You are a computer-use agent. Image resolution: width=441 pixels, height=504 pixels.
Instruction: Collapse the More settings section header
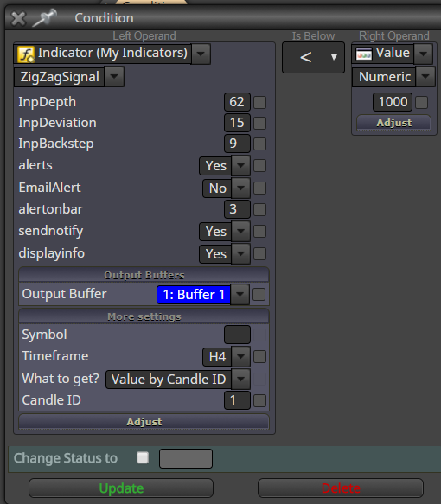[144, 316]
